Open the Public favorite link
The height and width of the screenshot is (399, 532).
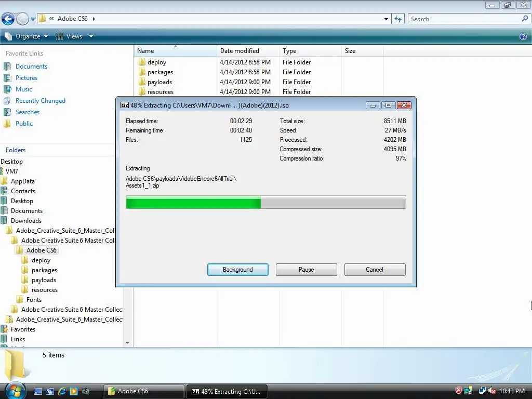pos(24,124)
